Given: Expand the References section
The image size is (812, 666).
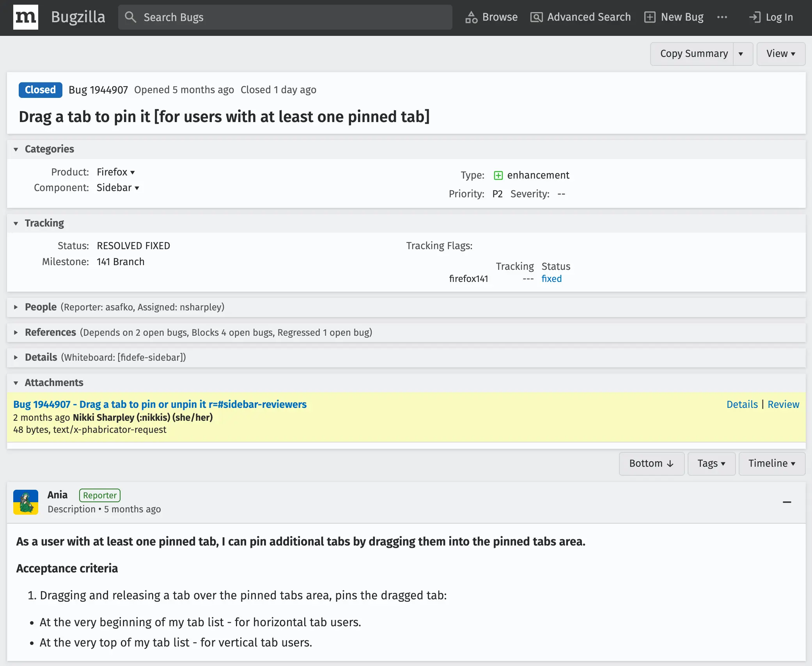Looking at the screenshot, I should pos(16,333).
